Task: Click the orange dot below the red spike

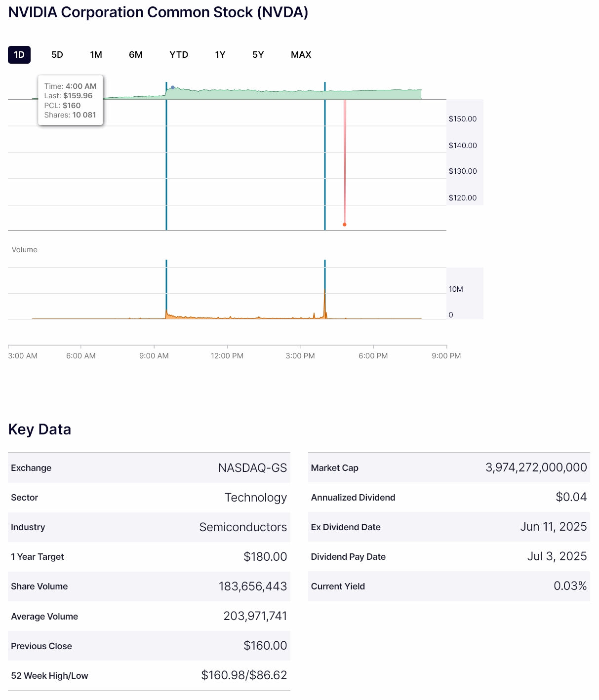Action: (x=345, y=225)
